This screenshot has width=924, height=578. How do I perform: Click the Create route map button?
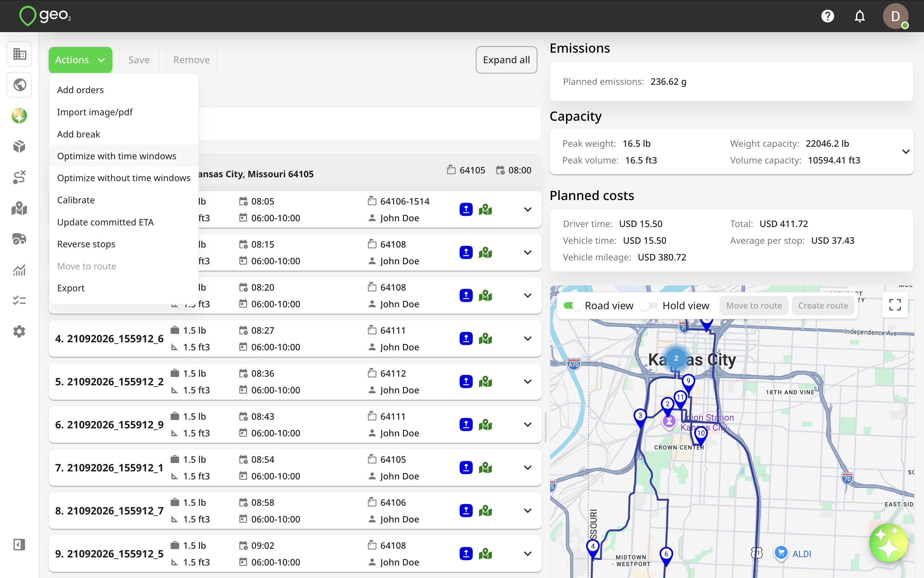(823, 305)
